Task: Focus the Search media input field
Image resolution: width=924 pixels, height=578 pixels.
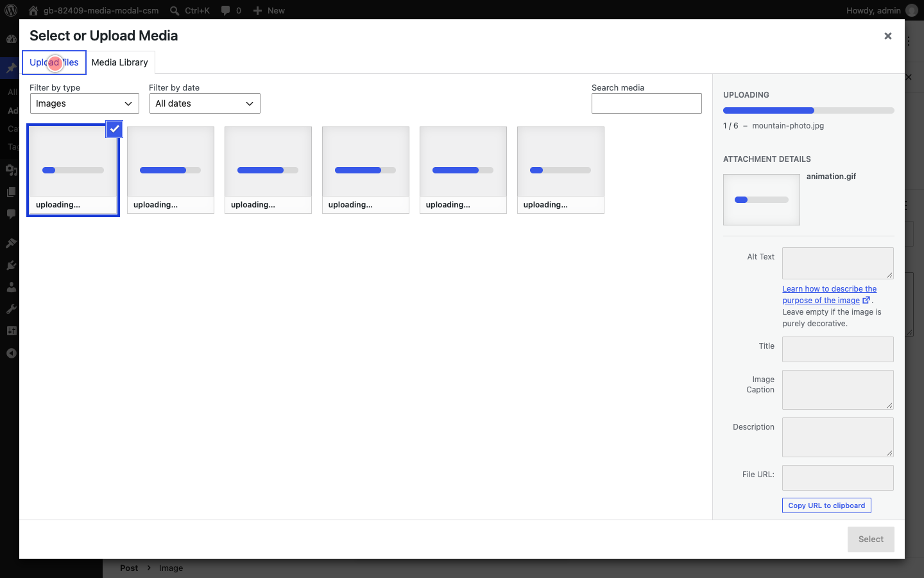Action: pyautogui.click(x=647, y=103)
